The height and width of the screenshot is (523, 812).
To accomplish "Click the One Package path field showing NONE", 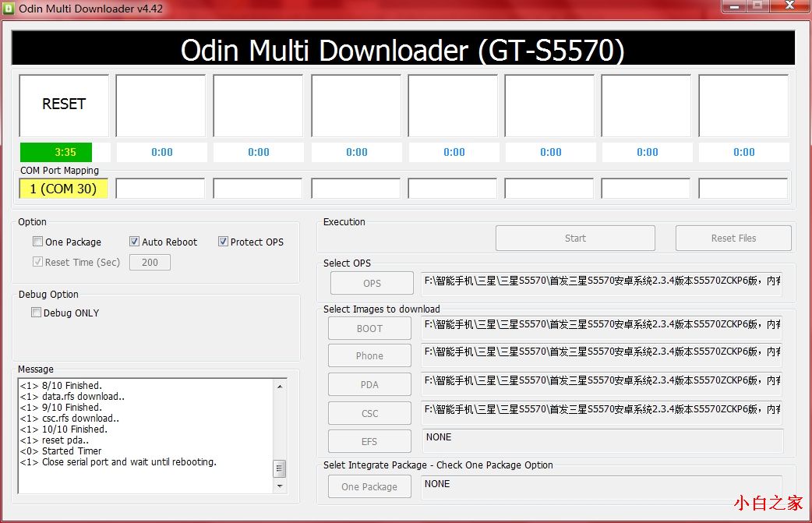I will coord(602,487).
